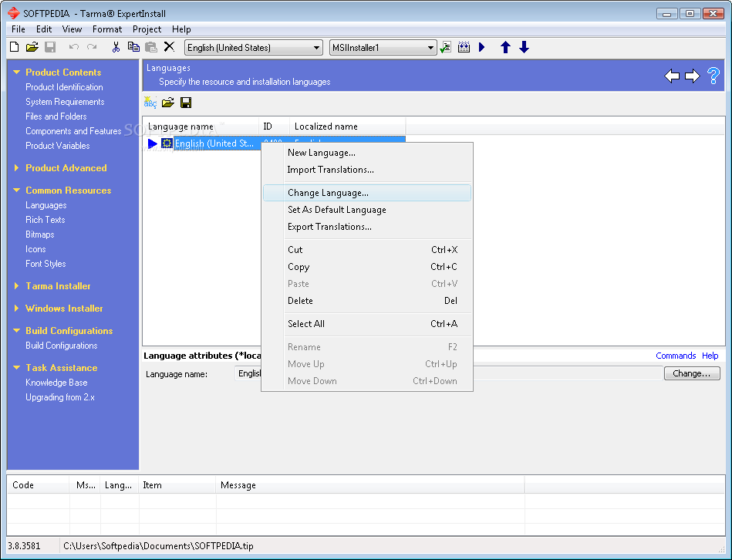Select Change Language... in context menu
Screen dimensions: 732x560
coord(367,193)
